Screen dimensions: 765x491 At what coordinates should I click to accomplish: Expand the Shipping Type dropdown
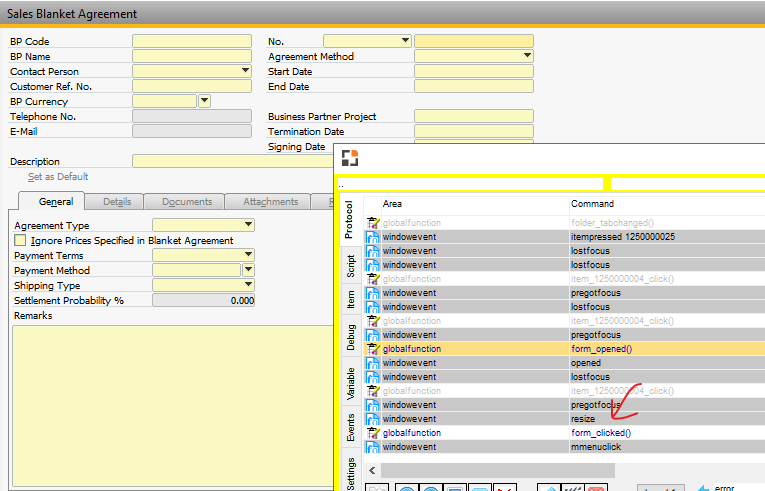(248, 285)
